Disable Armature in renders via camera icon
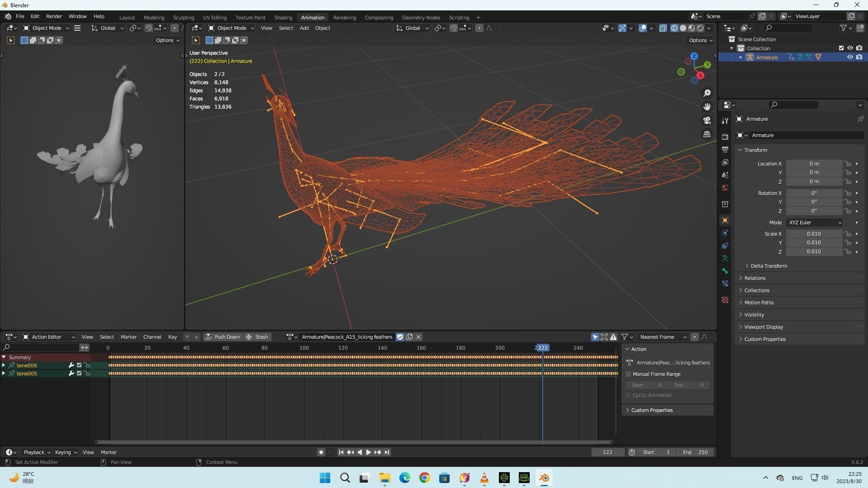Screen dimensions: 868x488 pyautogui.click(x=859, y=57)
